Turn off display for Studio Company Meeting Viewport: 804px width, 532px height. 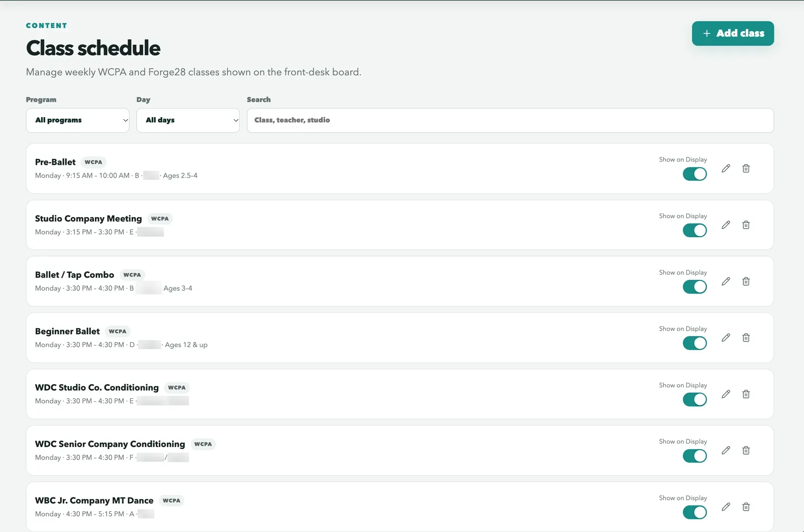click(x=694, y=230)
